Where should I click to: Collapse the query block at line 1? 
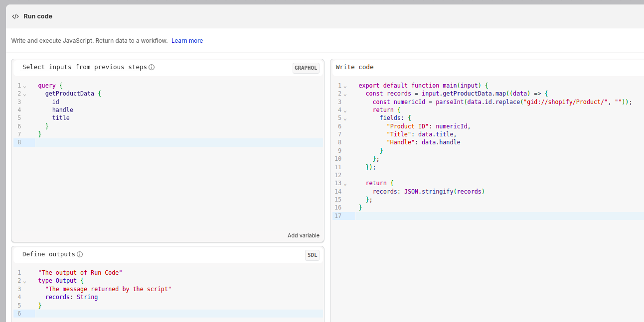[x=24, y=86]
